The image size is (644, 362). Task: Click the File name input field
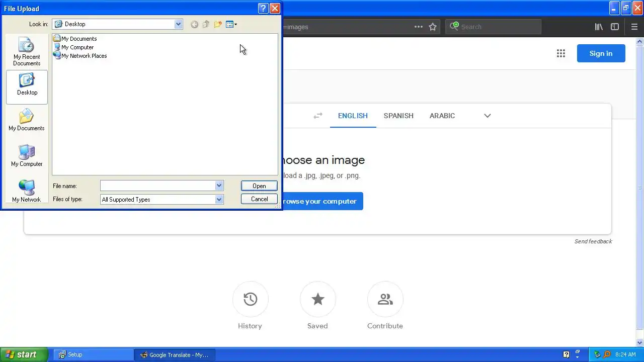point(157,186)
